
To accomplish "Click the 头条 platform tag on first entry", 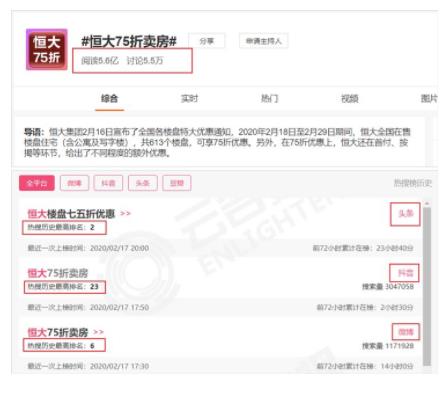I will point(405,214).
